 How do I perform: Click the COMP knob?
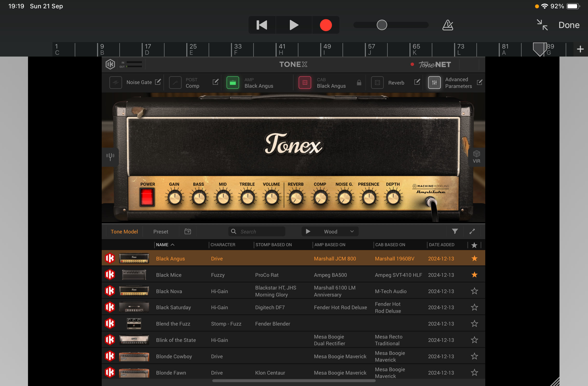(320, 198)
